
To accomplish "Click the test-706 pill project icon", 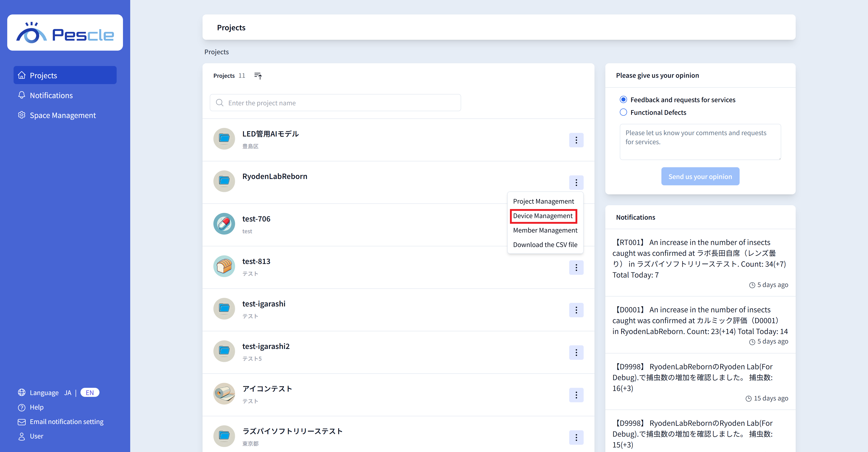I will pyautogui.click(x=224, y=224).
